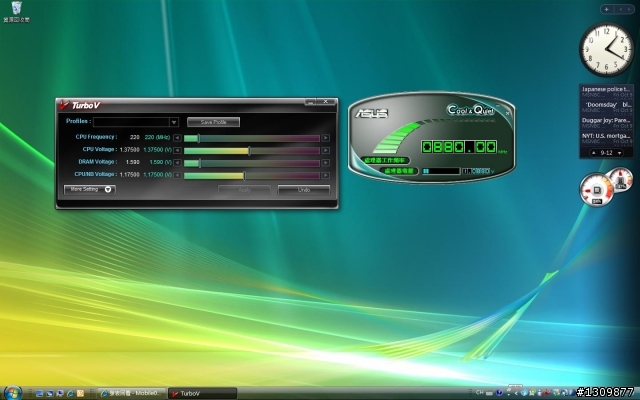
Task: Click the 0880.00 MHz frequency readout
Action: point(459,147)
